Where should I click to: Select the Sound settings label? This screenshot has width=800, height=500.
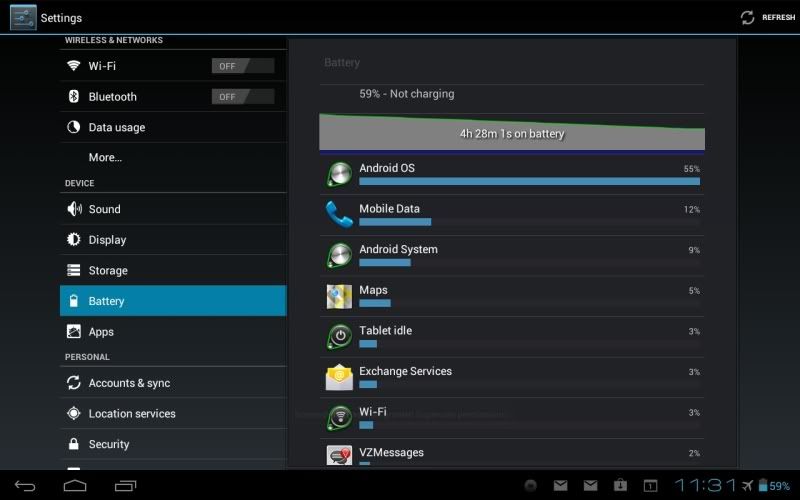[x=105, y=209]
